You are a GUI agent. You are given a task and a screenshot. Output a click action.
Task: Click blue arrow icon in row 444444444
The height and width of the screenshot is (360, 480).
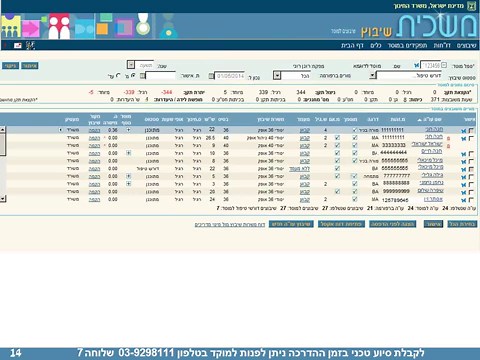pos(463,154)
